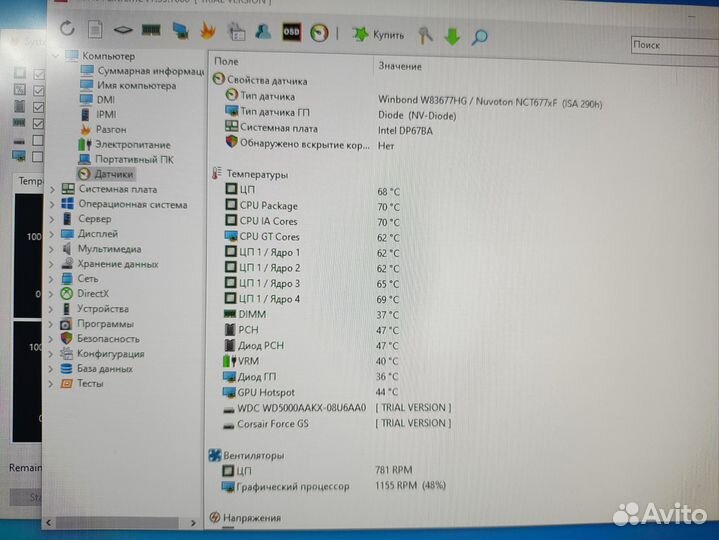Click the CPU chip toolbar icon
This screenshot has height=540, width=719.
click(x=124, y=30)
